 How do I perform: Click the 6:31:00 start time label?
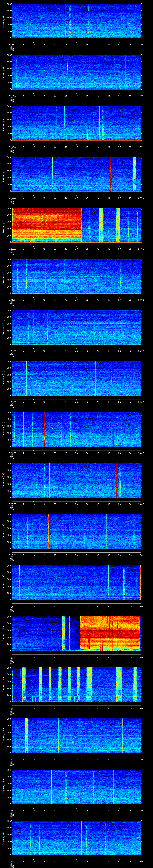[12, 810]
